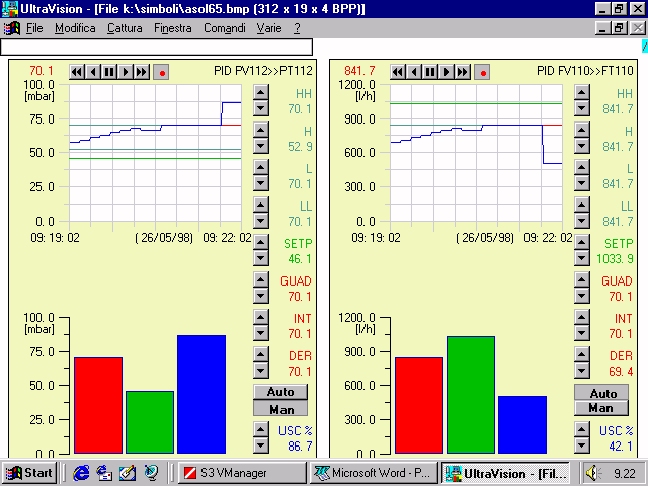Step back one frame in FV110 trend
The width and height of the screenshot is (648, 486).
pos(414,71)
